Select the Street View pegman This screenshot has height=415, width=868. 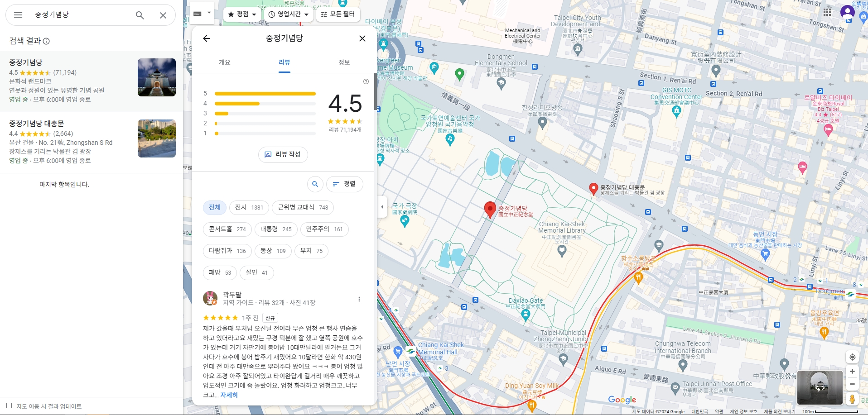(x=852, y=399)
